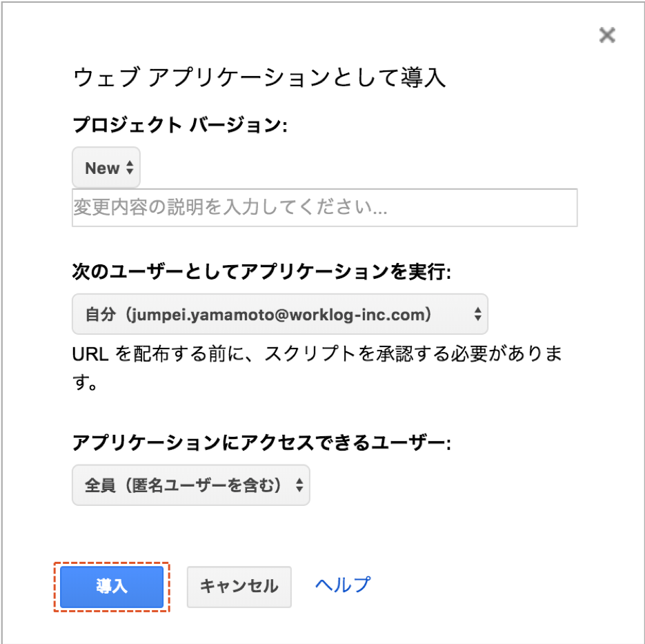Screen dimensions: 645x644
Task: Click the ウェブ アプリケーションとして導入 dialog title
Action: click(x=259, y=77)
